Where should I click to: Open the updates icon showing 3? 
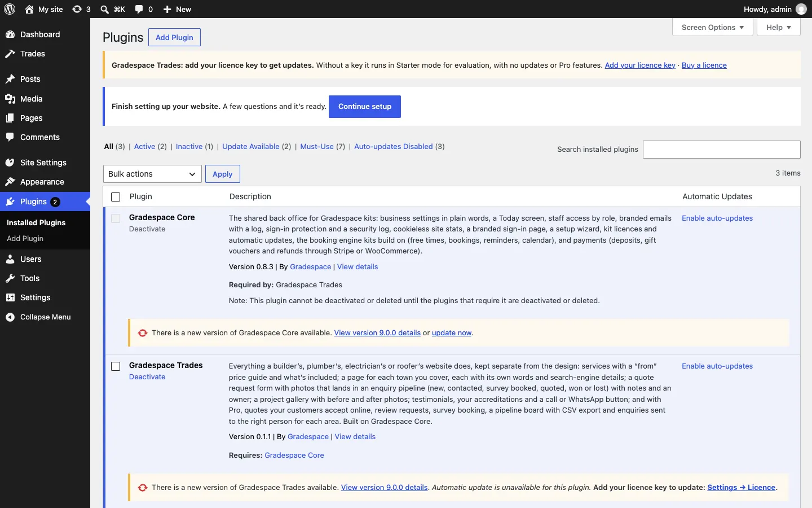coord(77,9)
